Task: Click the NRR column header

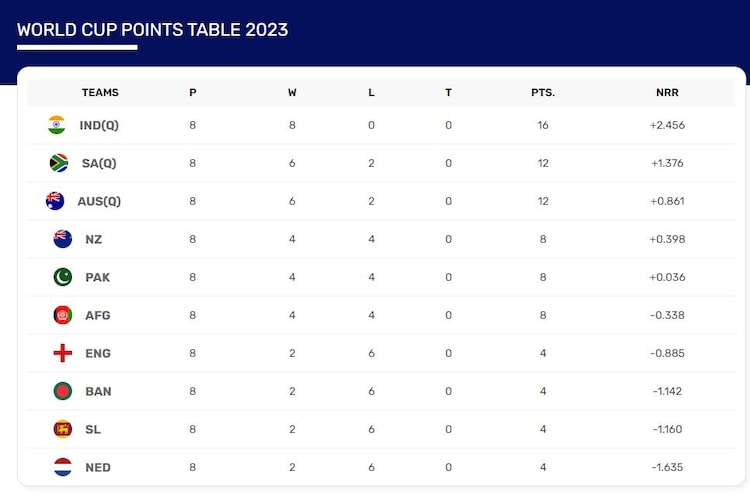Action: [667, 92]
